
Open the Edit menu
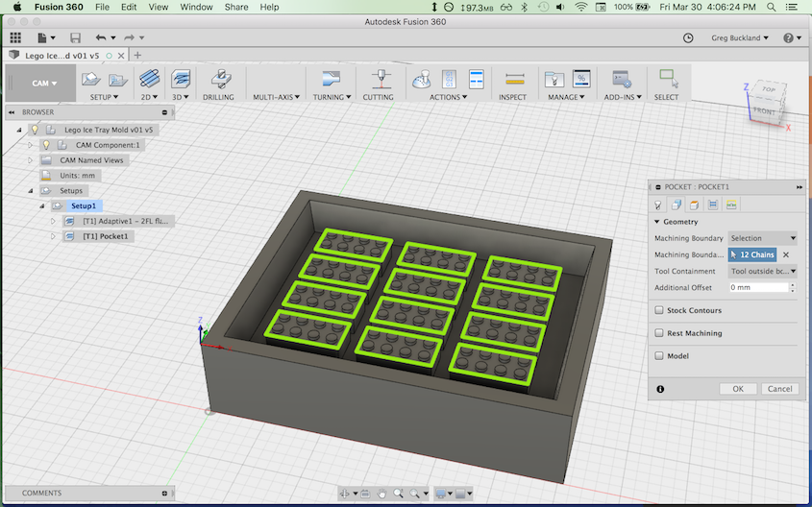click(129, 7)
